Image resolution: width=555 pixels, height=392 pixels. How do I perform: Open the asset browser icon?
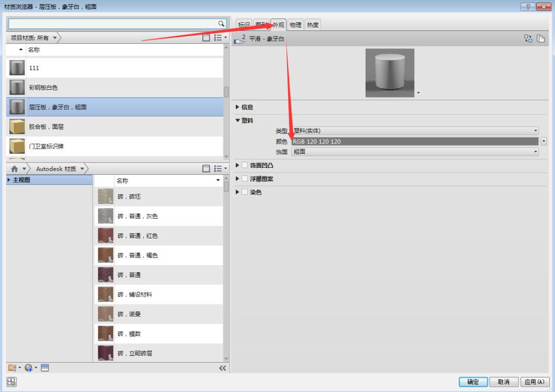pyautogui.click(x=45, y=368)
